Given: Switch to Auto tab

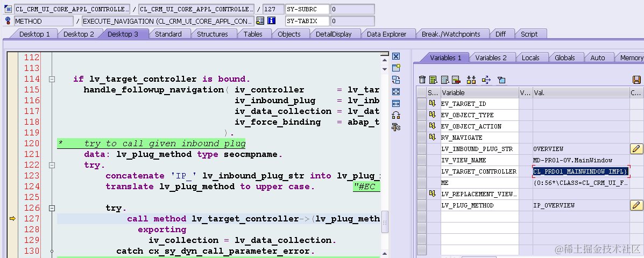Looking at the screenshot, I should 598,58.
